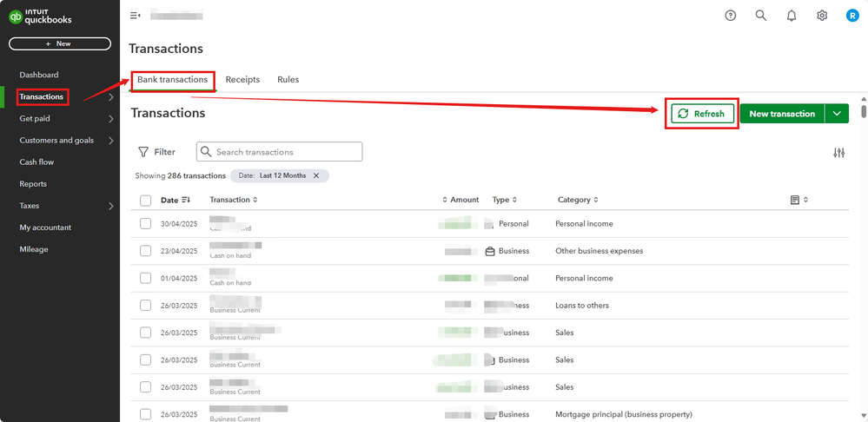Open the New transaction dropdown arrow
The width and height of the screenshot is (868, 422).
[837, 114]
